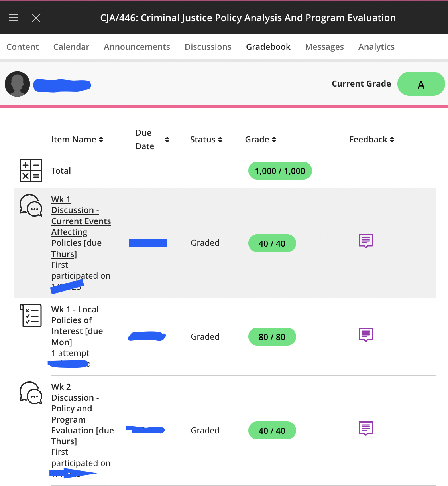Click the Wk 1 Discussion chat bubbles icon

point(31,205)
